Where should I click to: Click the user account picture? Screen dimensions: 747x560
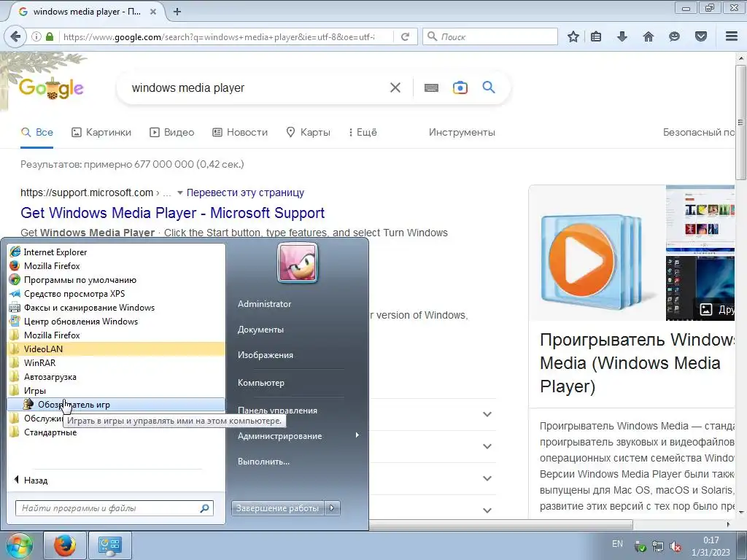coord(298,262)
